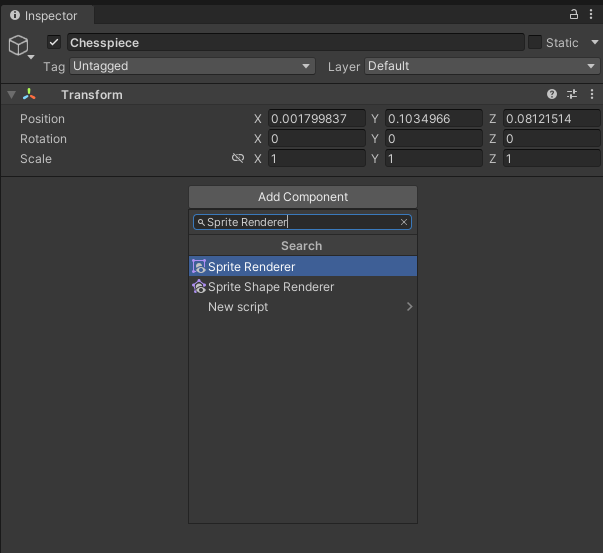Click the Scale X value field
The height and width of the screenshot is (553, 603).
pos(316,158)
